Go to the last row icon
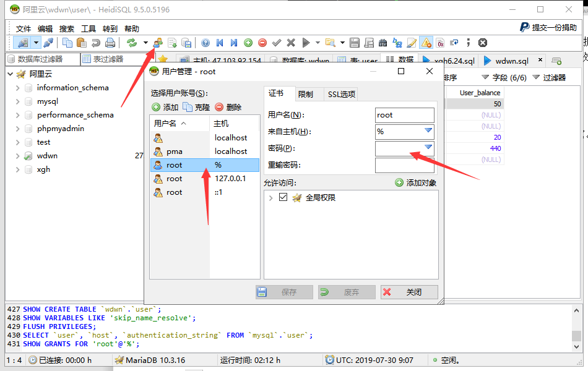This screenshot has width=588, height=371. pos(234,43)
